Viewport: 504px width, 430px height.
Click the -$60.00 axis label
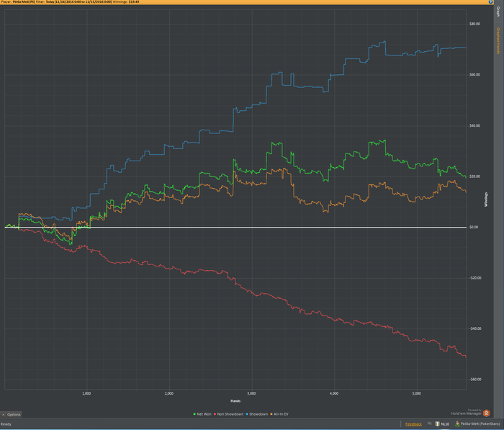[474, 380]
